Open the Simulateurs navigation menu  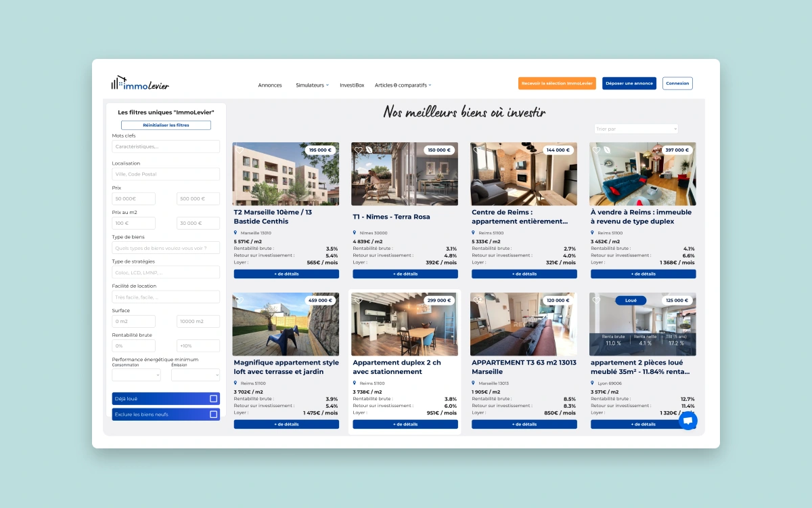(311, 85)
